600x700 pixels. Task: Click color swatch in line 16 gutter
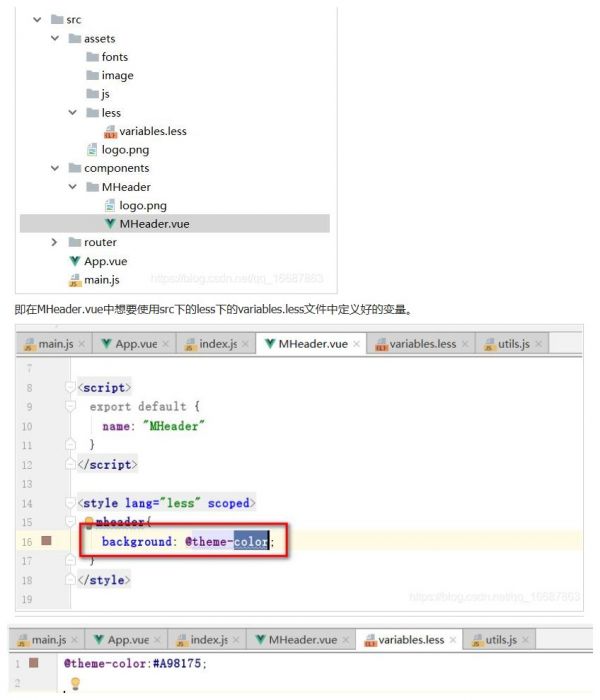point(46,541)
